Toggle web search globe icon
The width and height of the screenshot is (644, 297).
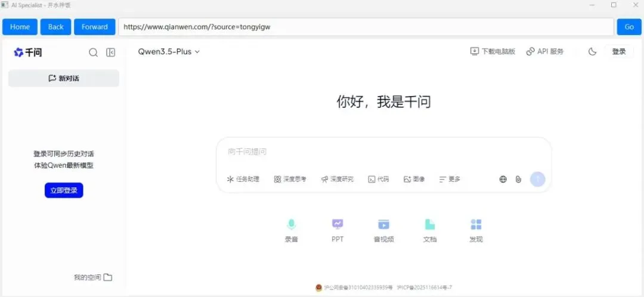[x=503, y=179]
